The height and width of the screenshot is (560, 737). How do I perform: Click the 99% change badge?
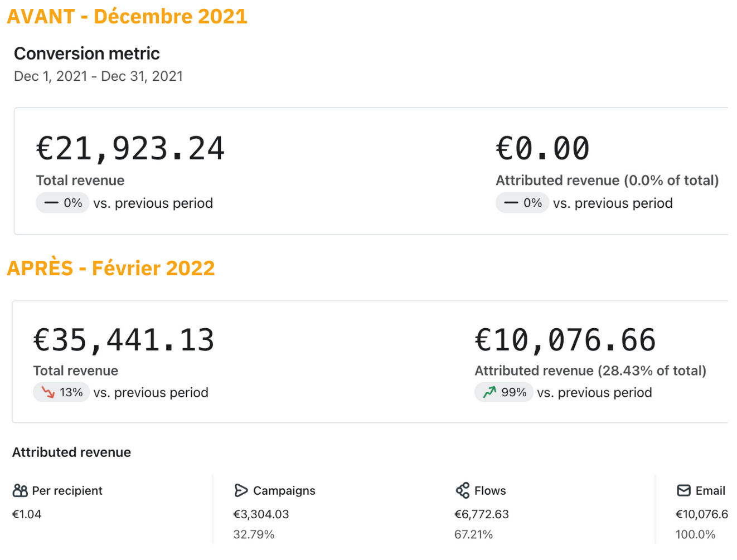[503, 392]
